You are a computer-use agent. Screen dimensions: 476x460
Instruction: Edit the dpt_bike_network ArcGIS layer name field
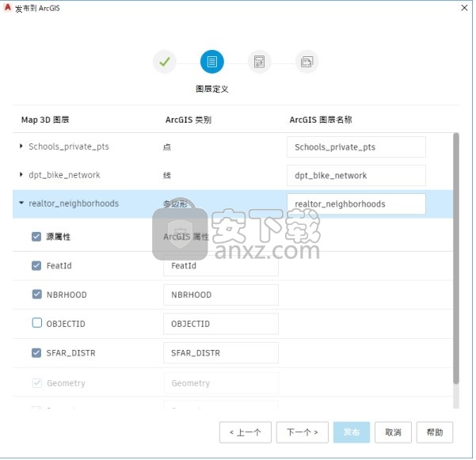point(356,176)
